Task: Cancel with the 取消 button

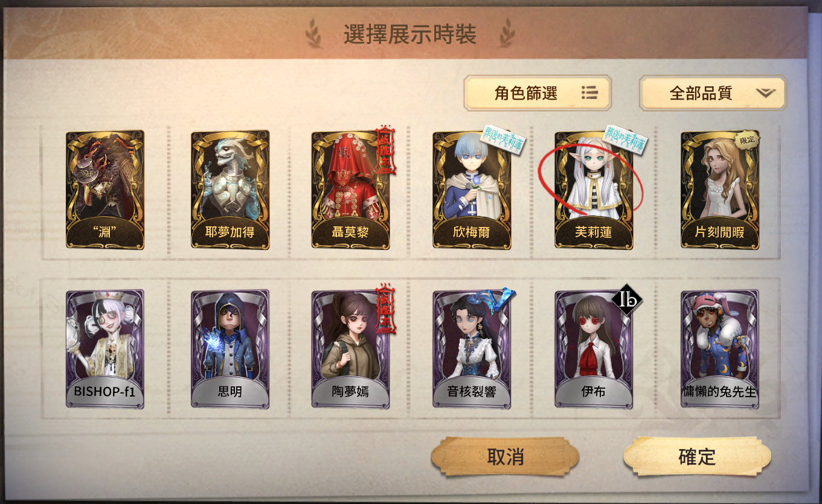Action: click(x=505, y=457)
